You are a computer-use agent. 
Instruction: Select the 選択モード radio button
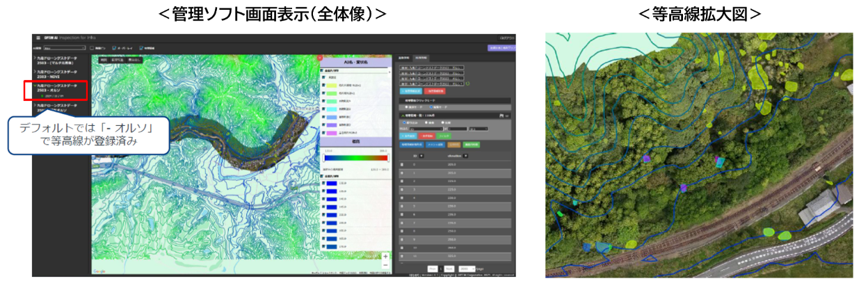(x=406, y=107)
